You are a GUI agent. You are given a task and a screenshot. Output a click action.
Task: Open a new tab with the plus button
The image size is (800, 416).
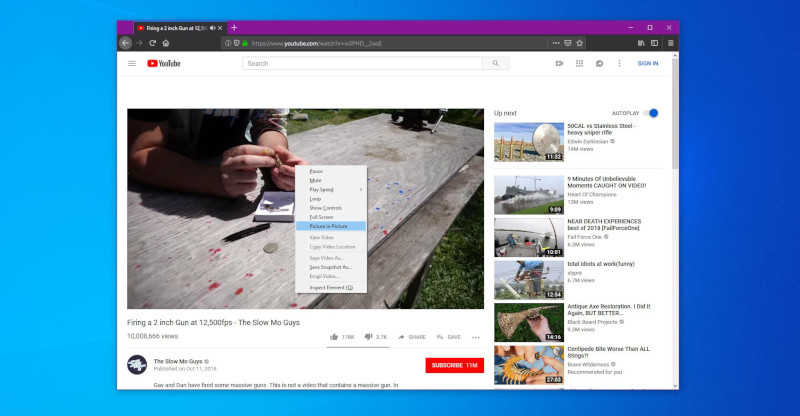234,28
